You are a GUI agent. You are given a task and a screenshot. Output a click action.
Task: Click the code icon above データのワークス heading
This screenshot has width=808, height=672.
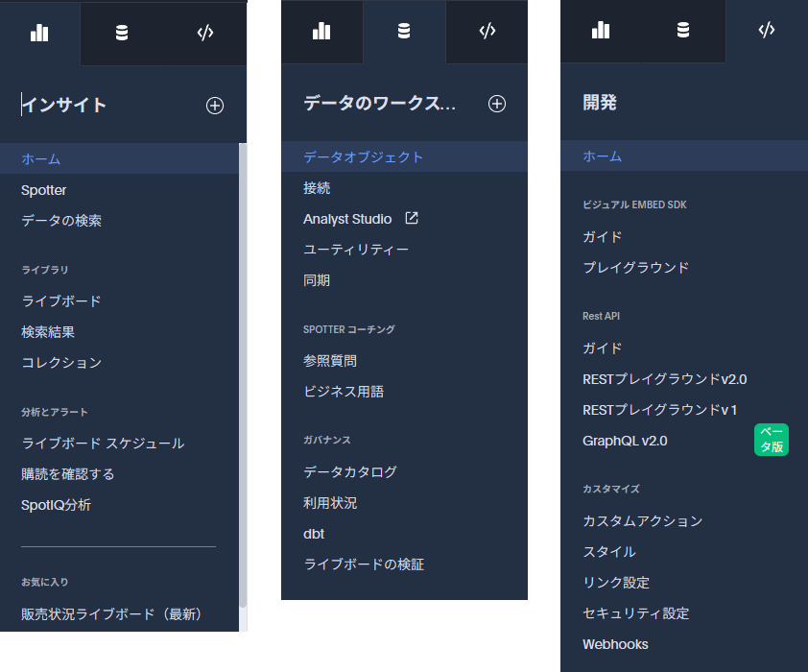tap(487, 31)
